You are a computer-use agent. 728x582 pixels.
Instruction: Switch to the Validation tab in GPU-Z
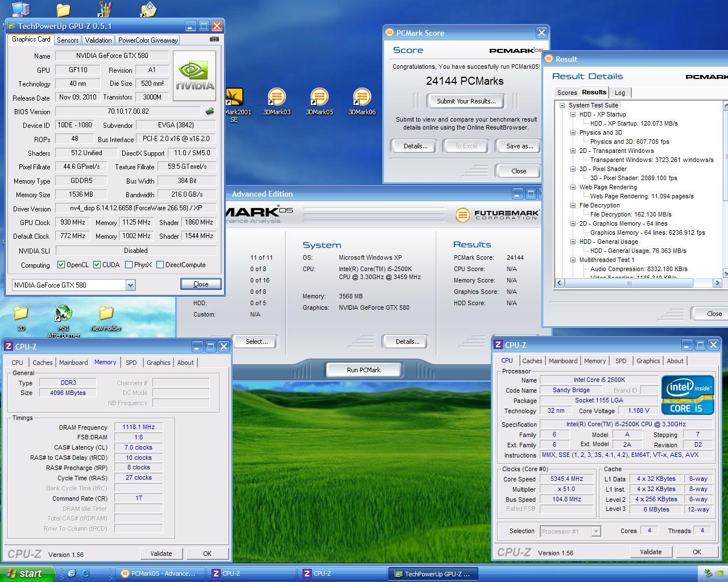click(x=98, y=40)
